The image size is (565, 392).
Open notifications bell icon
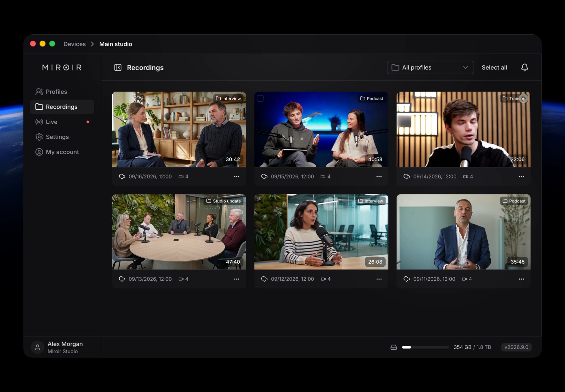point(525,68)
